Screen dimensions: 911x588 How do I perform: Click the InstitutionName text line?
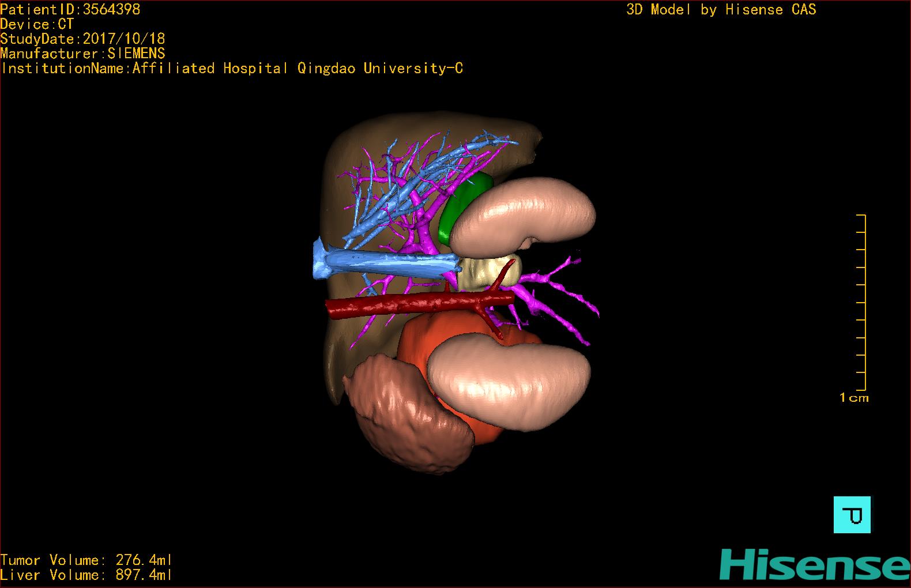pos(232,68)
